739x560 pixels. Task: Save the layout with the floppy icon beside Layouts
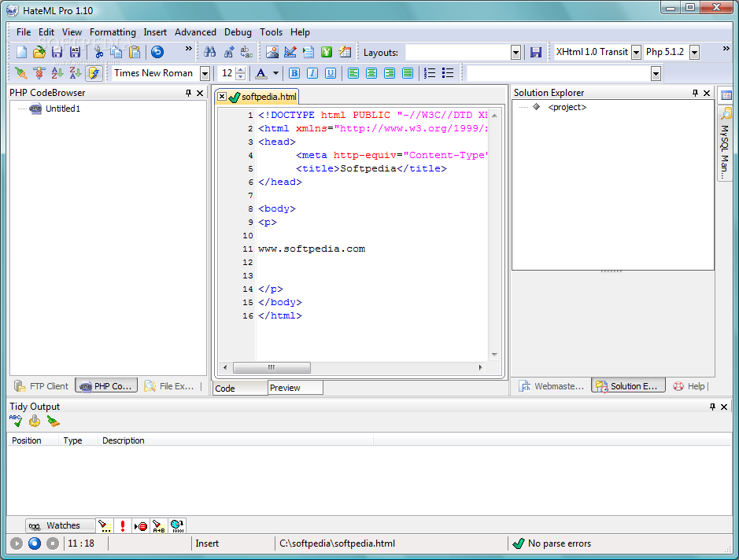(x=536, y=52)
